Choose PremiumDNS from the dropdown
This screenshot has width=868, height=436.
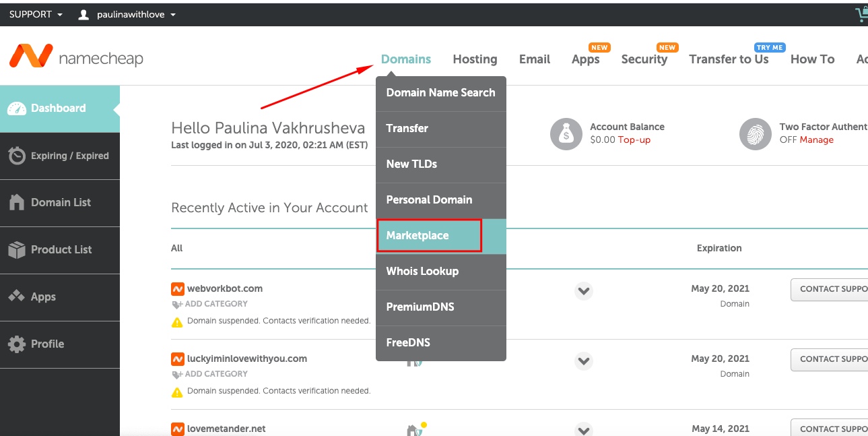click(441, 307)
